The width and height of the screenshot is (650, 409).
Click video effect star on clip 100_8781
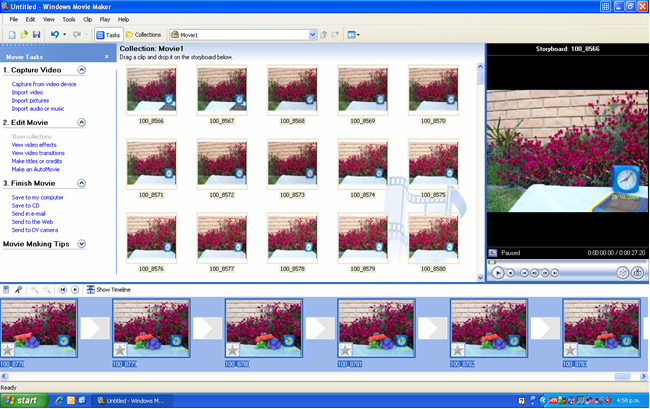coord(345,350)
